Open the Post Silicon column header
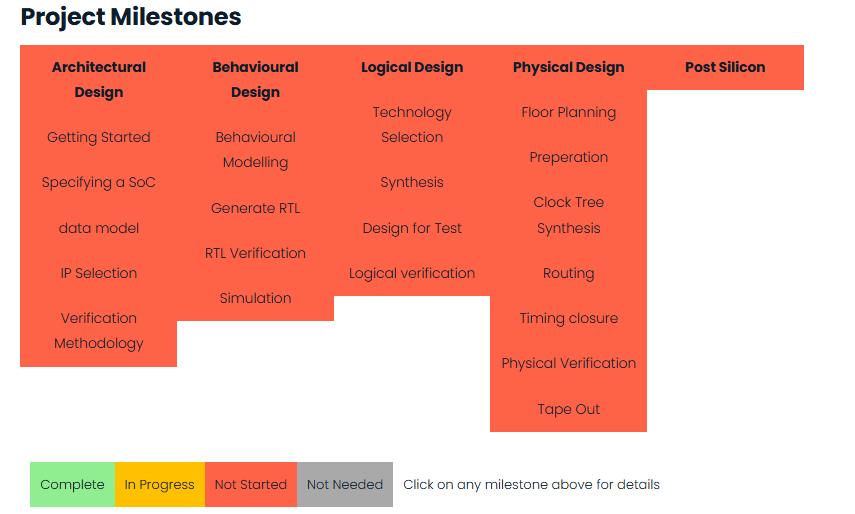This screenshot has width=855, height=514. [x=725, y=67]
